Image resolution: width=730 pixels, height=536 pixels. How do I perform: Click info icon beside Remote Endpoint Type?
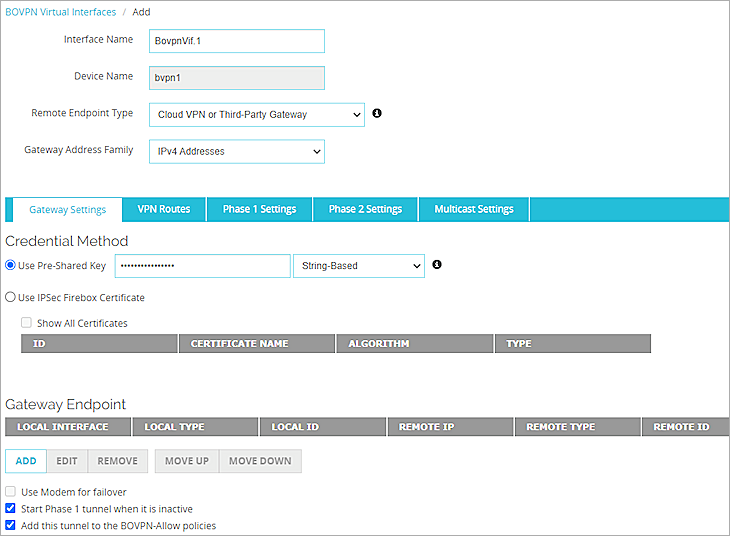(x=377, y=114)
